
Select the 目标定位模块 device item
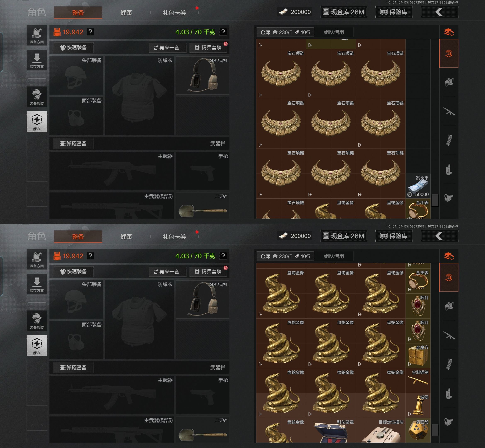(x=381, y=430)
